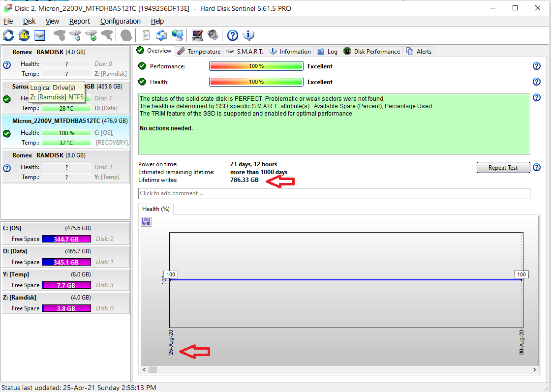The height and width of the screenshot is (392, 551).
Task: Open the View menu
Action: click(52, 22)
